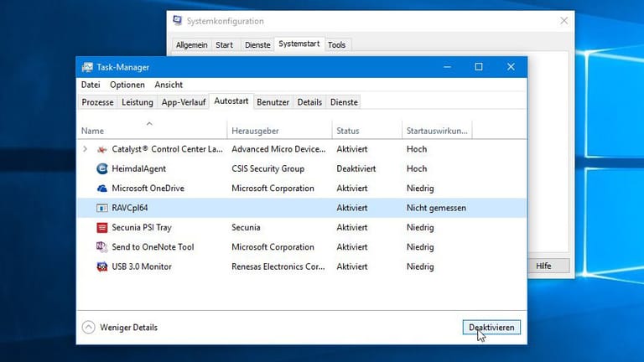Screen dimensions: 644x362
Task: Click the Secunia publisher cell
Action: click(x=246, y=227)
